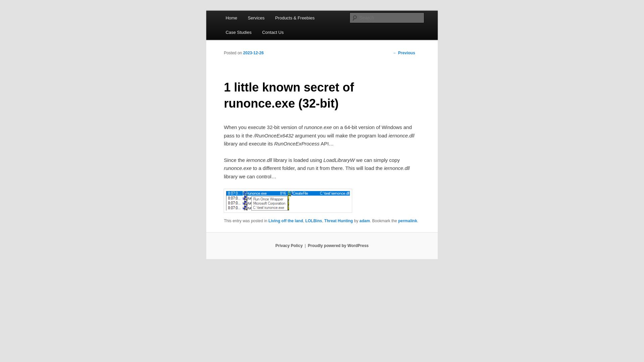Select the LOLBins tag link
Viewport: 644px width, 362px height.
coord(314,221)
